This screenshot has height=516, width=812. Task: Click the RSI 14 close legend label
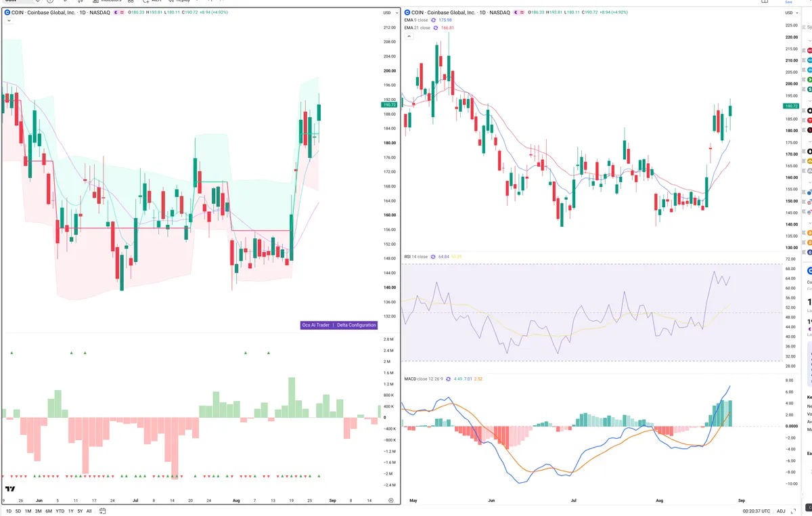pos(416,257)
